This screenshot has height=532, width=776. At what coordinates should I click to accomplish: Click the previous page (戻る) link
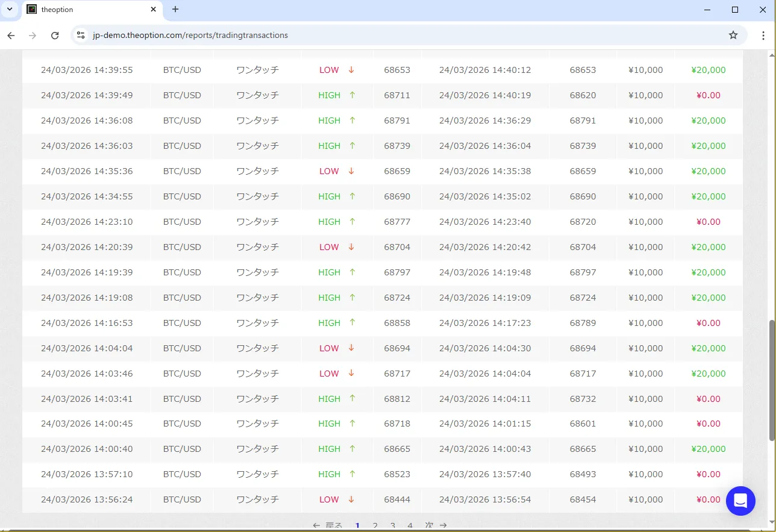(328, 526)
